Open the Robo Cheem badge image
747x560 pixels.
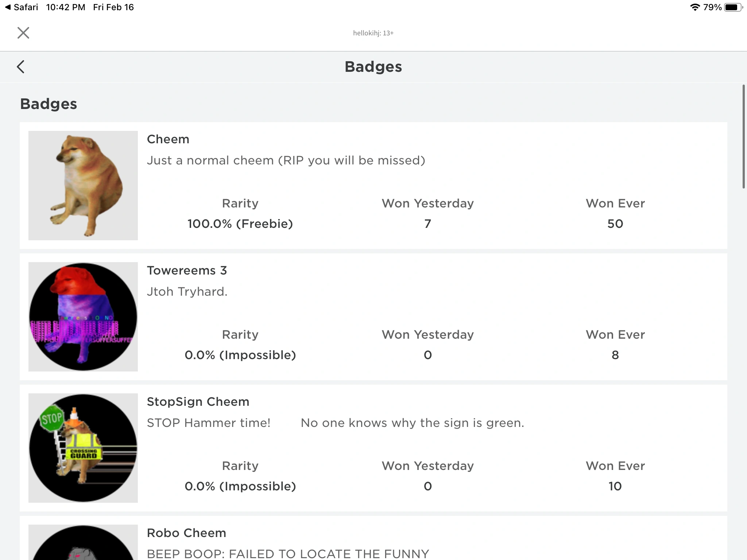[83, 543]
